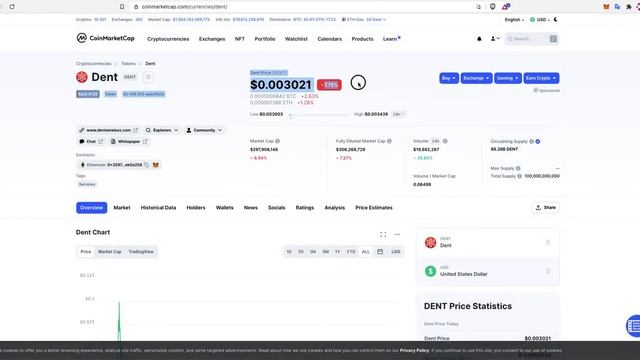The width and height of the screenshot is (640, 360).
Task: Switch to the Historical Data tab
Action: coord(158,208)
